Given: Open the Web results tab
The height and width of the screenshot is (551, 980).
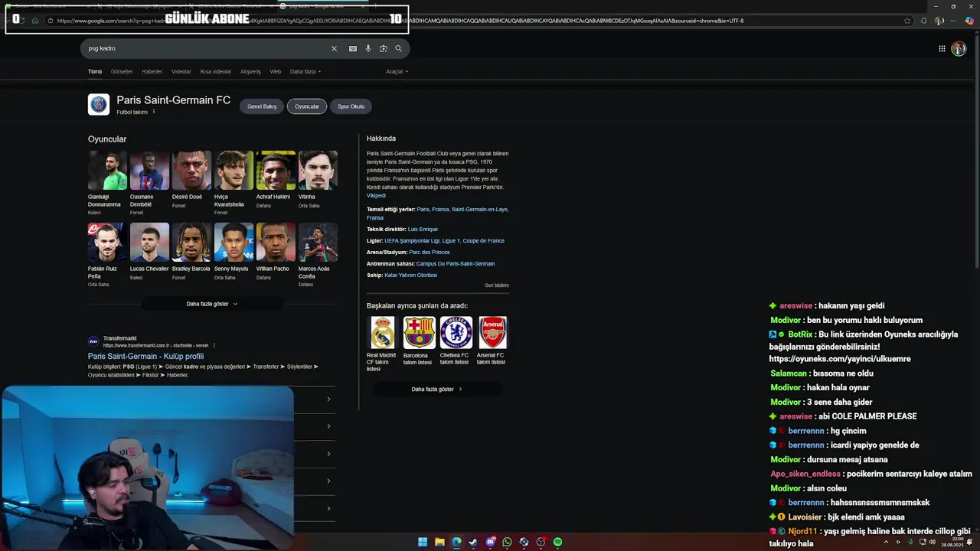Looking at the screenshot, I should coord(276,71).
